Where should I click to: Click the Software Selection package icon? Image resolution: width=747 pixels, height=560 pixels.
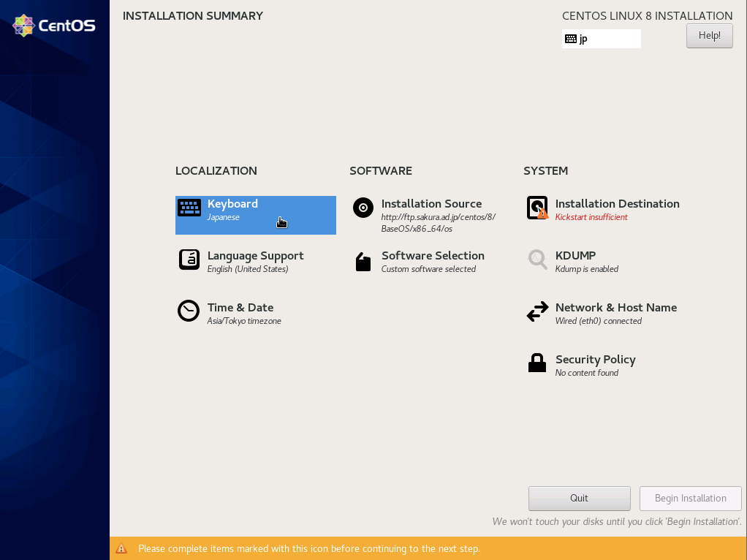(x=363, y=261)
